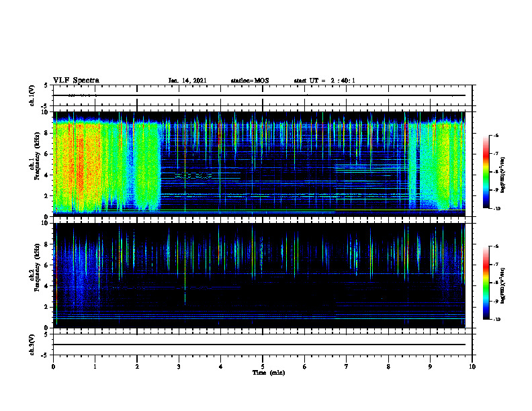532x411 pixels.
Task: Click the '9' tick on the time axis
Action: click(430, 367)
